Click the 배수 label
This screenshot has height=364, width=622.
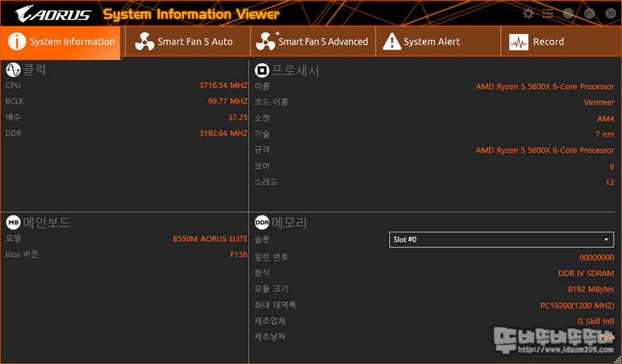pyautogui.click(x=14, y=117)
